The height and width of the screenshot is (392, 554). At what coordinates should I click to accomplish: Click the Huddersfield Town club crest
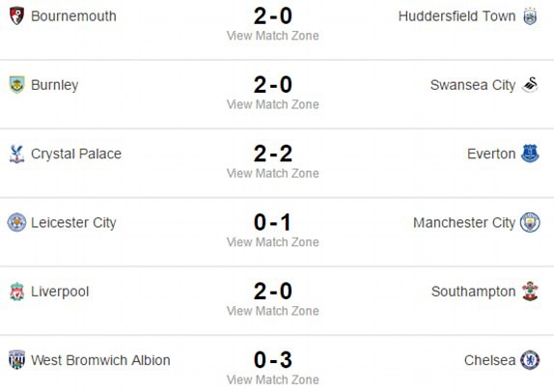[x=530, y=16]
